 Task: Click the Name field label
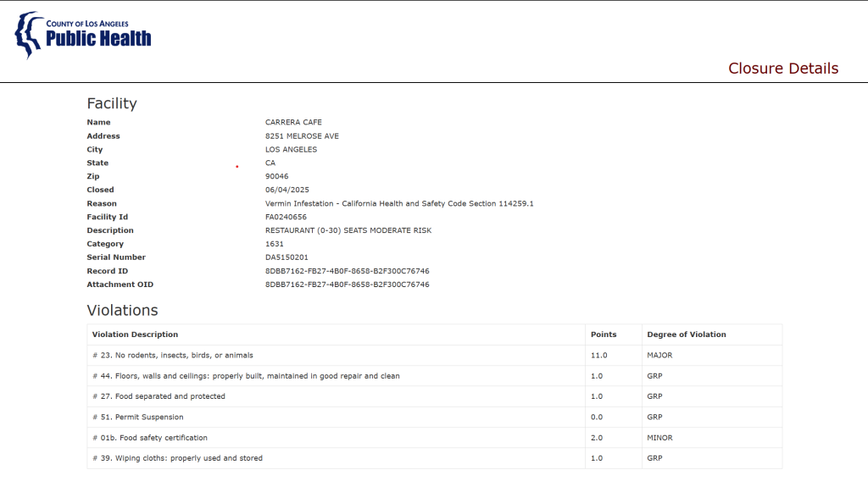click(98, 122)
